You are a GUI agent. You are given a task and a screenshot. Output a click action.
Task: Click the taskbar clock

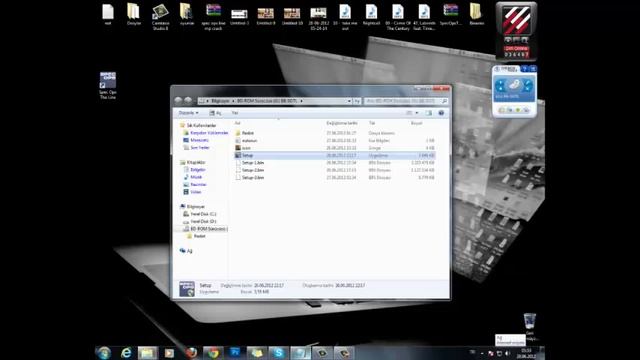[x=526, y=353]
